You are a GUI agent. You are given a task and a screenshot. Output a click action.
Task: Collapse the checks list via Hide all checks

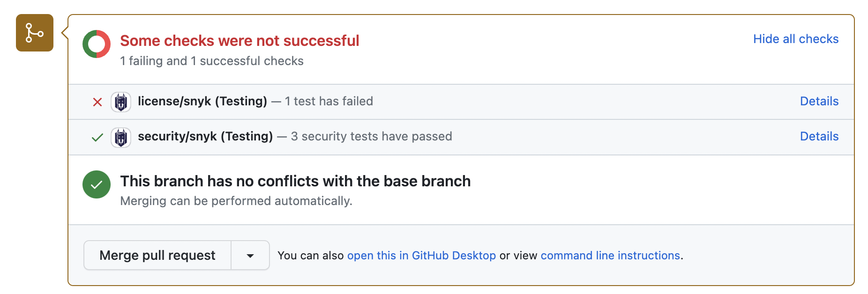point(795,39)
